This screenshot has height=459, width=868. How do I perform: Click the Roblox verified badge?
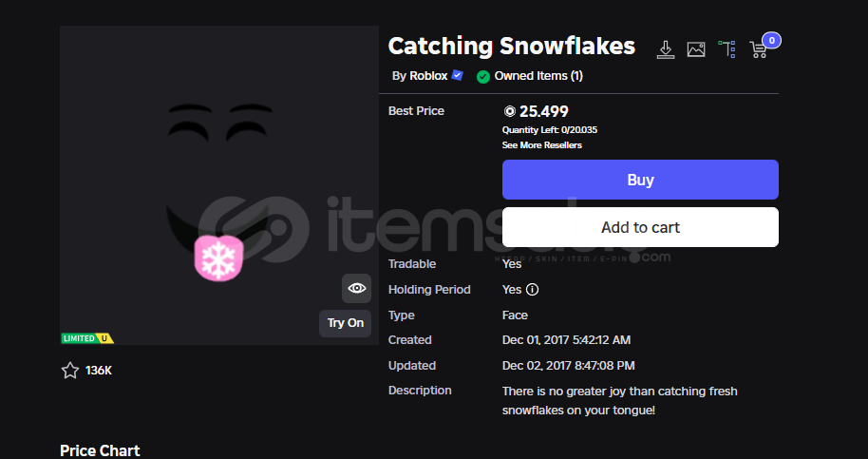(458, 75)
